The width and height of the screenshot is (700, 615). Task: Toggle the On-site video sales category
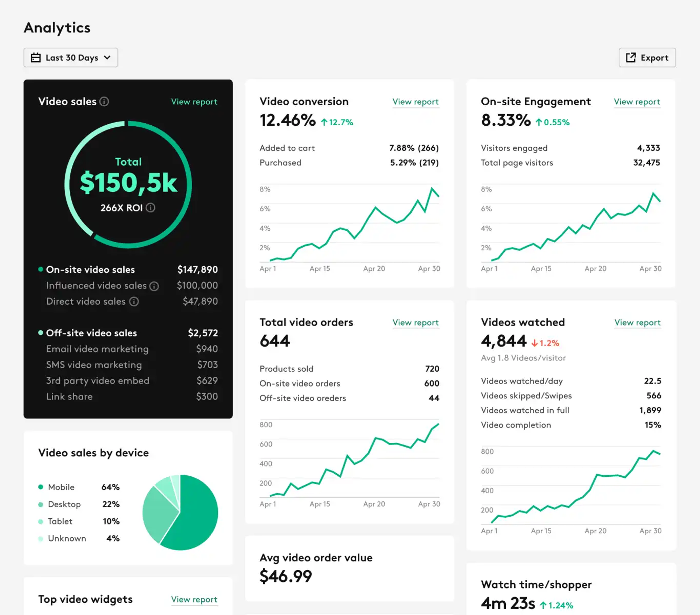pyautogui.click(x=41, y=268)
